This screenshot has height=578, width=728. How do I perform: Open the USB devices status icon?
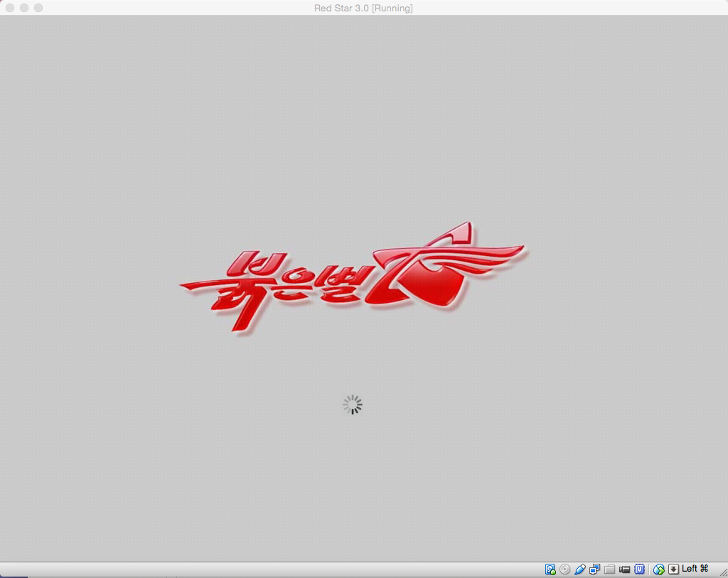580,569
